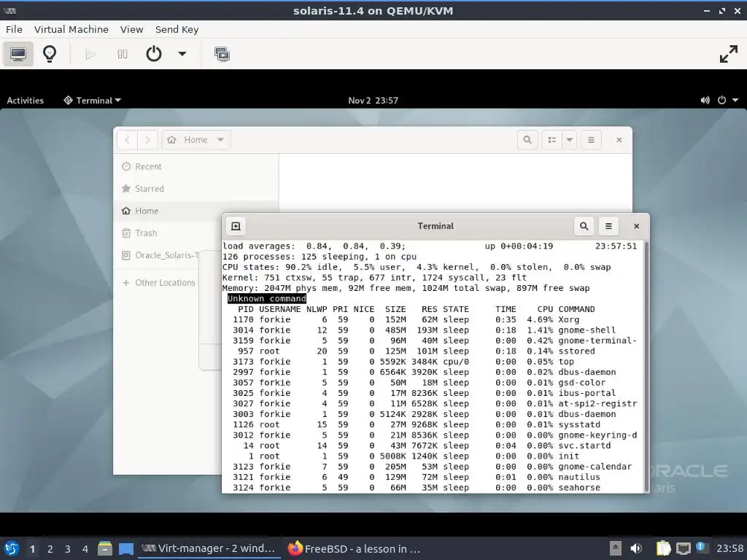Open view options dropdown arrow in Files

569,140
